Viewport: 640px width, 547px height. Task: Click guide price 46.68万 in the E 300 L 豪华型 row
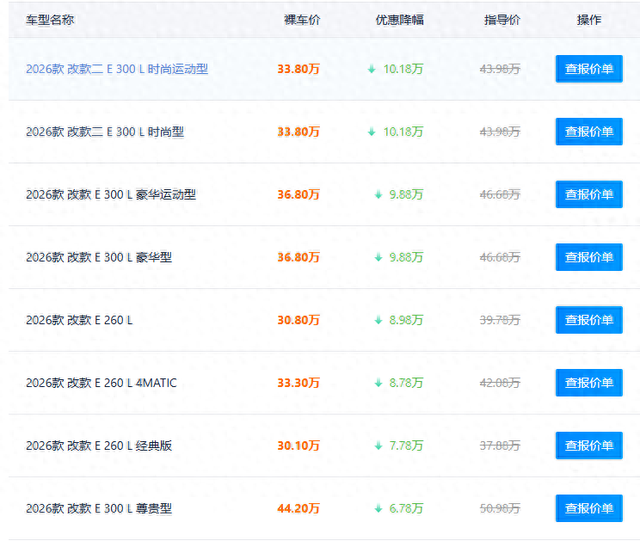pyautogui.click(x=500, y=258)
